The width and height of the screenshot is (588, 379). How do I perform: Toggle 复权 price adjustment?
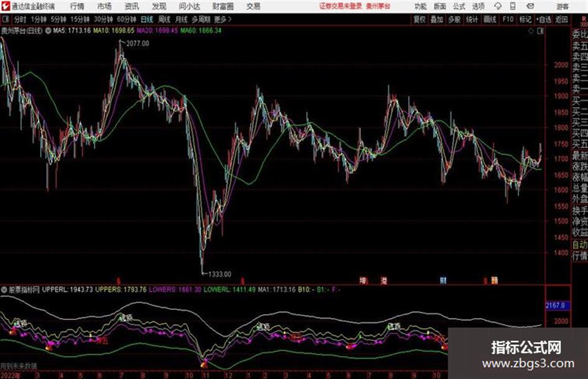coord(419,19)
